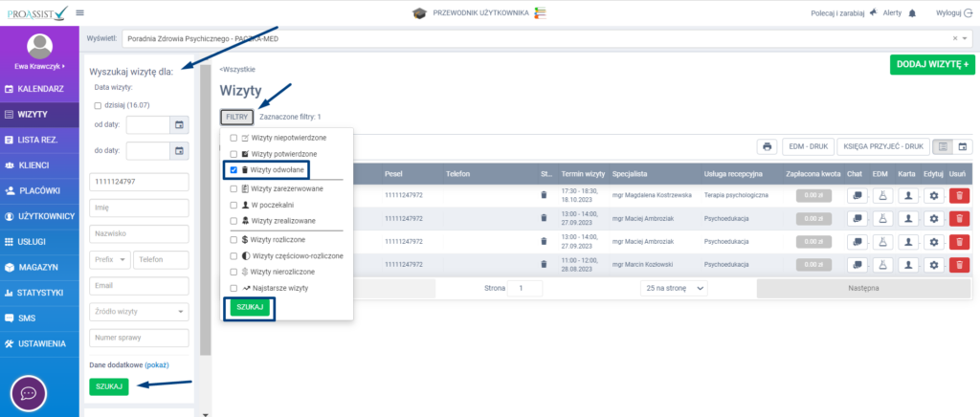Open Alerty bell notifications
Image resolution: width=980 pixels, height=417 pixels.
911,12
